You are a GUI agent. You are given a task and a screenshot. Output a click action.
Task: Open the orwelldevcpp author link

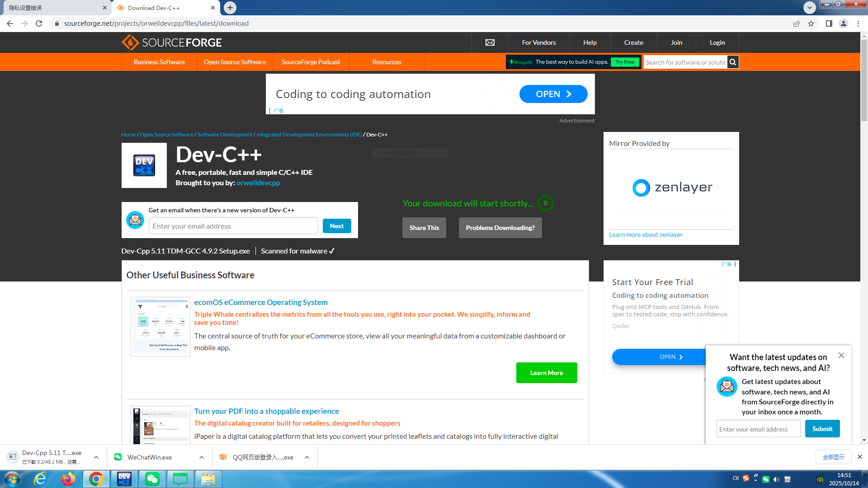click(x=258, y=183)
